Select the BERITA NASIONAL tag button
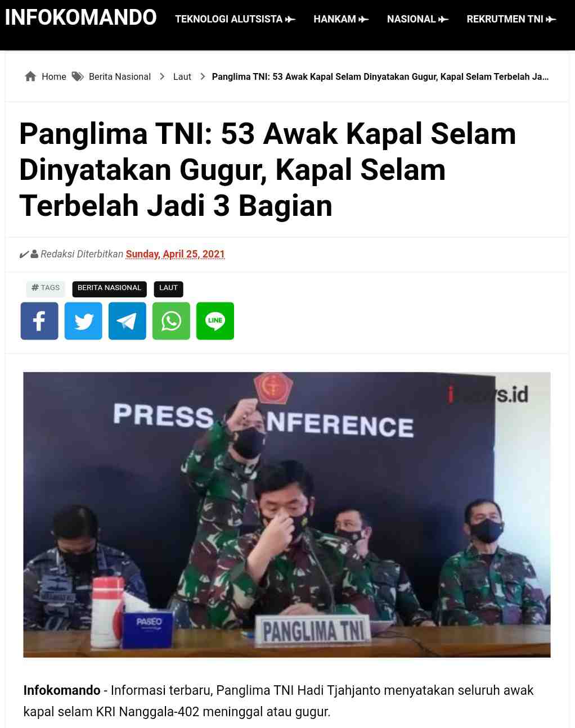Viewport: 575px width, 728px height. [x=109, y=288]
